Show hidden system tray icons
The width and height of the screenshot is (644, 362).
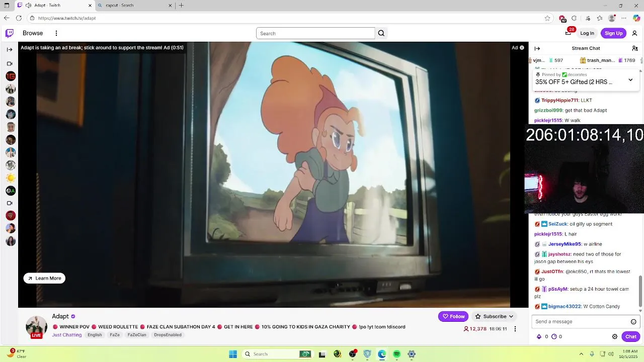581,354
